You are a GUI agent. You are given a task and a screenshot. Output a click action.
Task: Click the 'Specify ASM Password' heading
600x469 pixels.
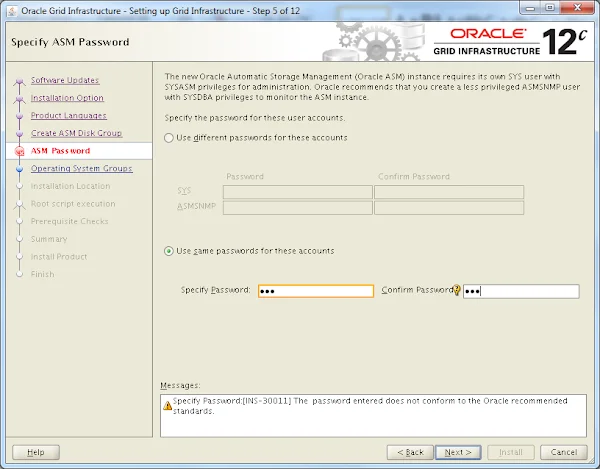tap(70, 42)
